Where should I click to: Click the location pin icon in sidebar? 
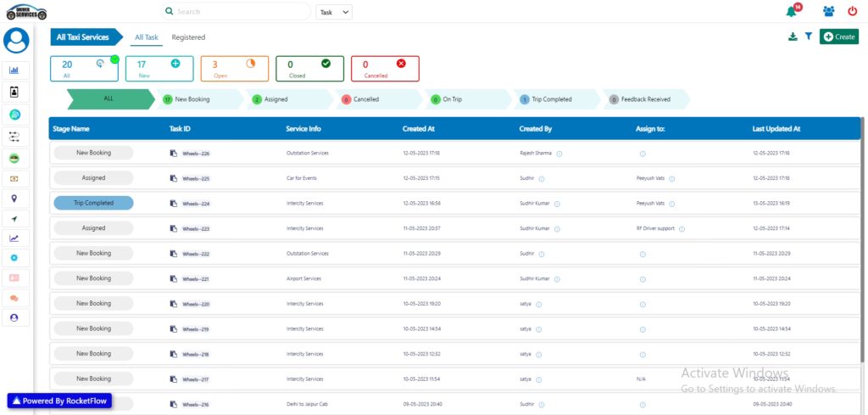14,199
